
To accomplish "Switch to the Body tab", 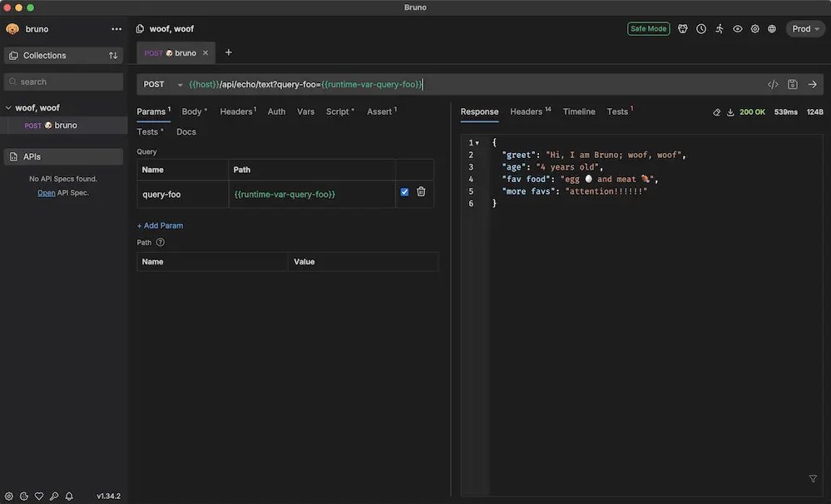I will pos(194,111).
